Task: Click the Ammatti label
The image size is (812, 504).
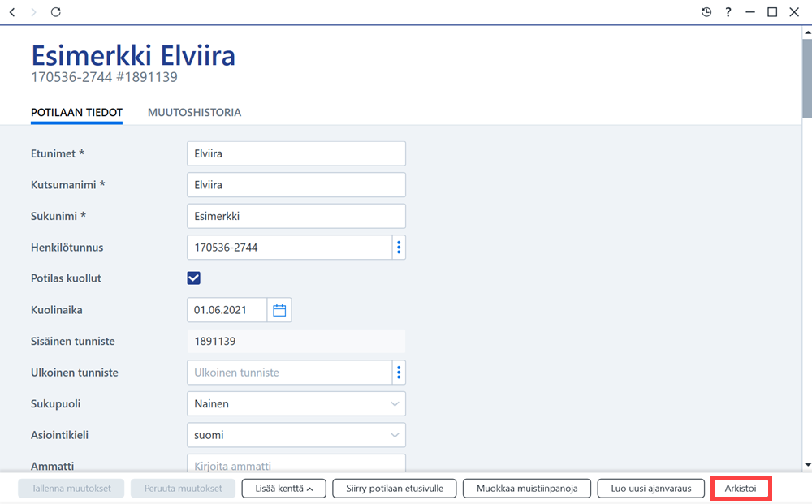Action: pos(52,466)
